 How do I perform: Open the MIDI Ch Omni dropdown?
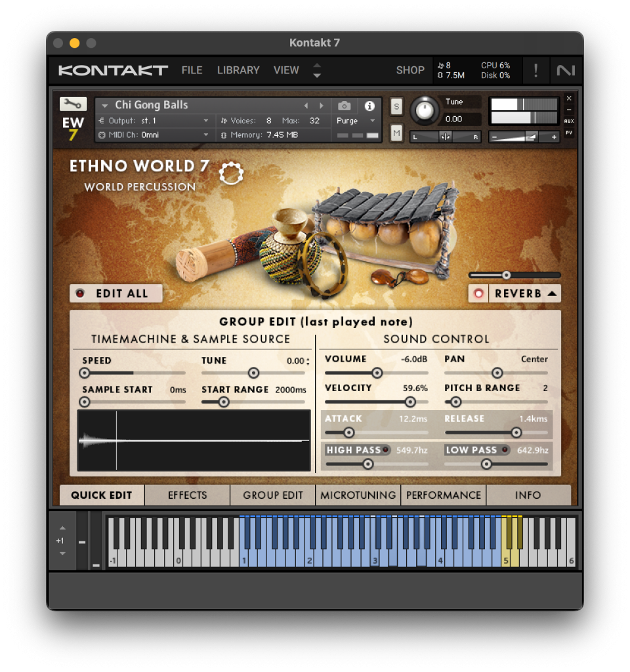pos(154,135)
